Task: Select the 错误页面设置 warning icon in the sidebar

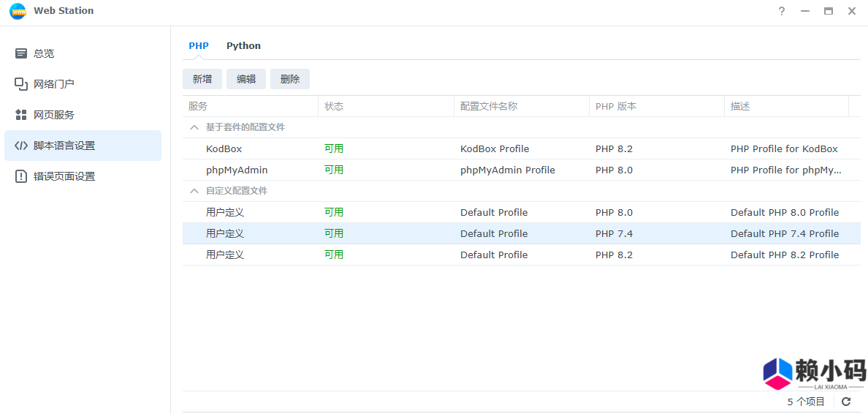Action: (21, 177)
